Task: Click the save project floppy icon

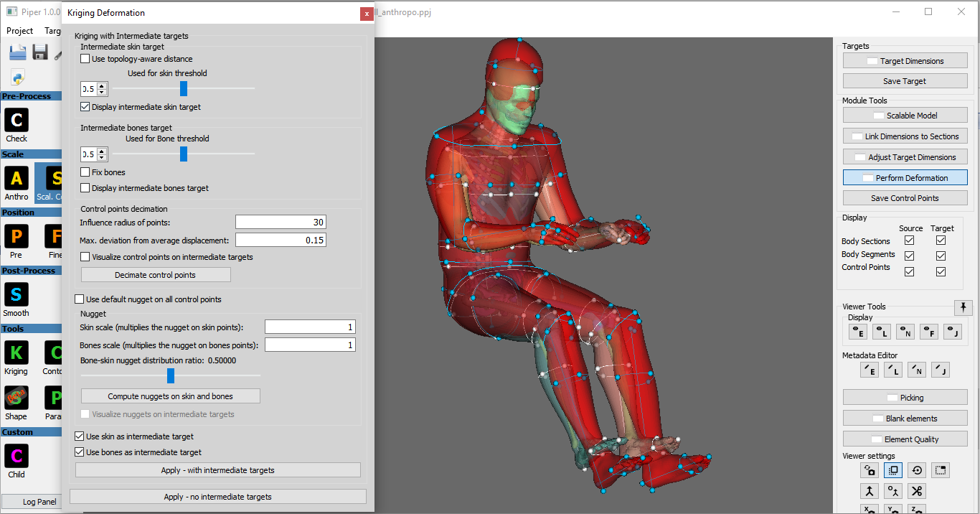Action: (x=39, y=52)
